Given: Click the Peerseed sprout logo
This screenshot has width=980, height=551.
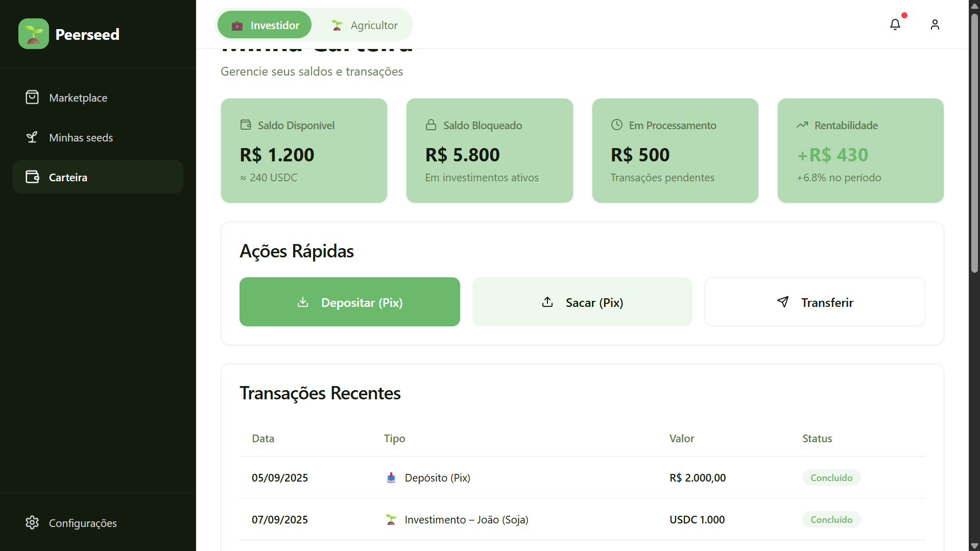Looking at the screenshot, I should tap(34, 34).
